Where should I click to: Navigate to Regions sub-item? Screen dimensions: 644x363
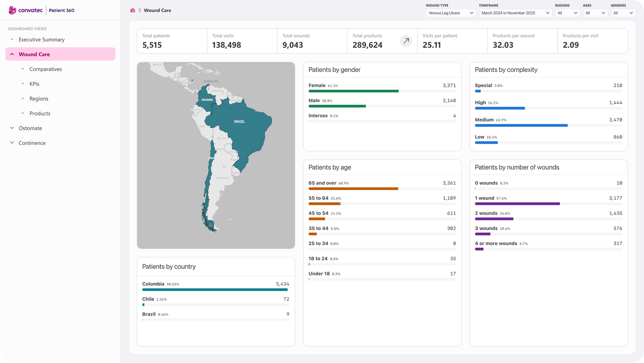pos(39,99)
